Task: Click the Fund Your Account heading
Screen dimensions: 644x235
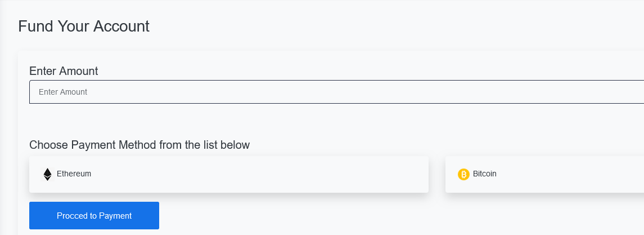Action: coord(84,26)
